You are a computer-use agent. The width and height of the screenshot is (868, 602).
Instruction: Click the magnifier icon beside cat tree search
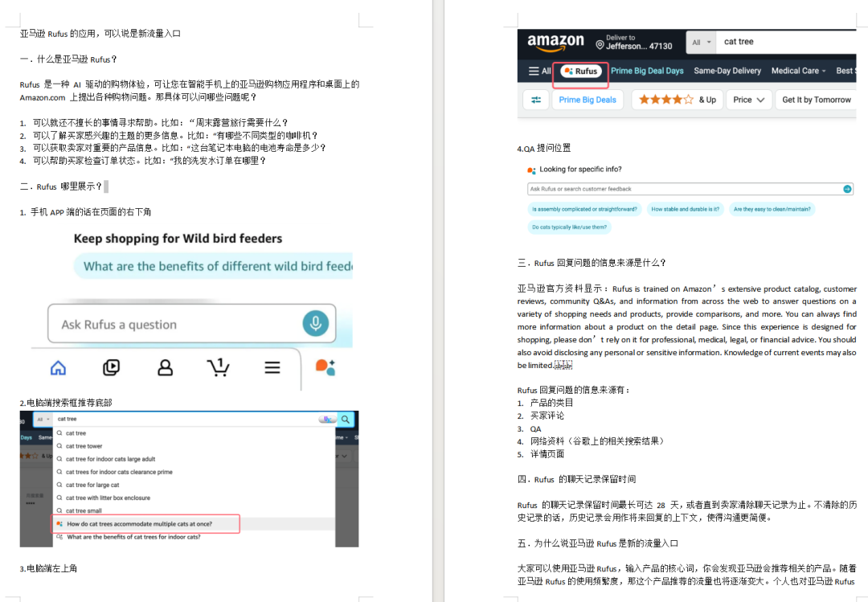(346, 419)
